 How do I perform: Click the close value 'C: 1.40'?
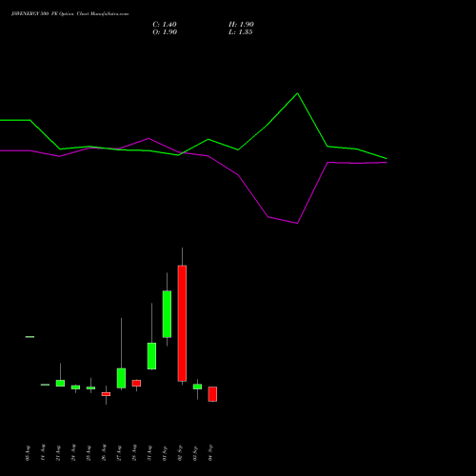(165, 25)
